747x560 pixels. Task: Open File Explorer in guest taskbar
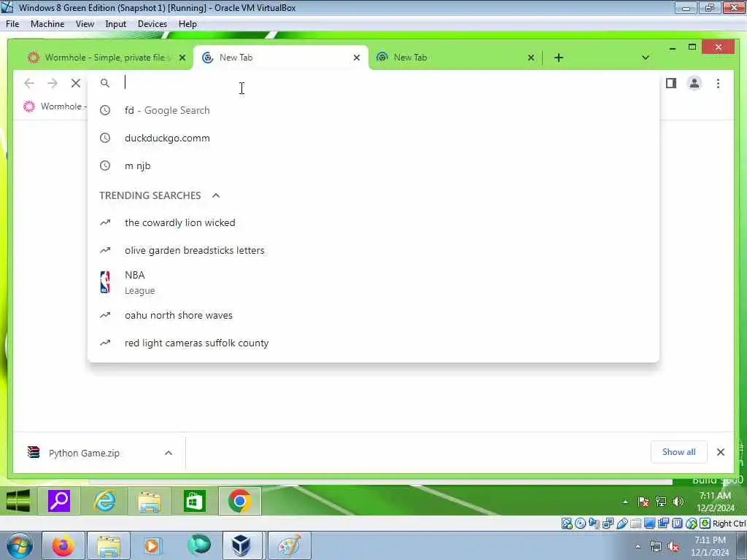pyautogui.click(x=149, y=501)
